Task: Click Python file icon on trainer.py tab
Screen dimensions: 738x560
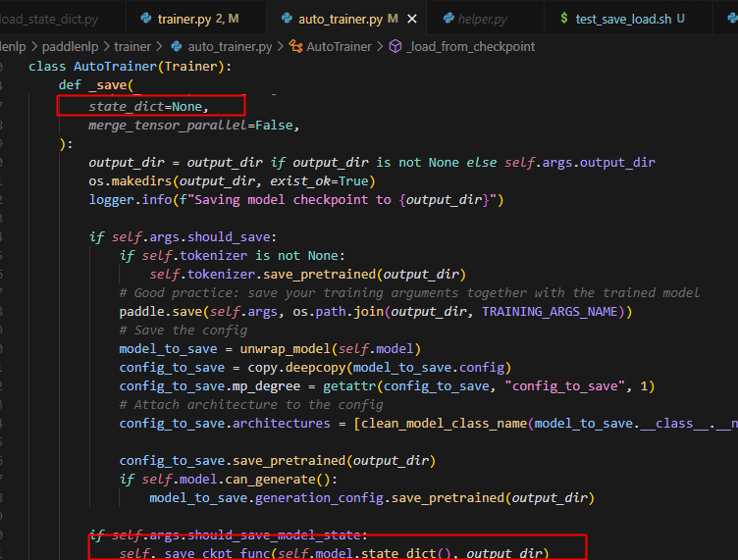Action: [147, 19]
